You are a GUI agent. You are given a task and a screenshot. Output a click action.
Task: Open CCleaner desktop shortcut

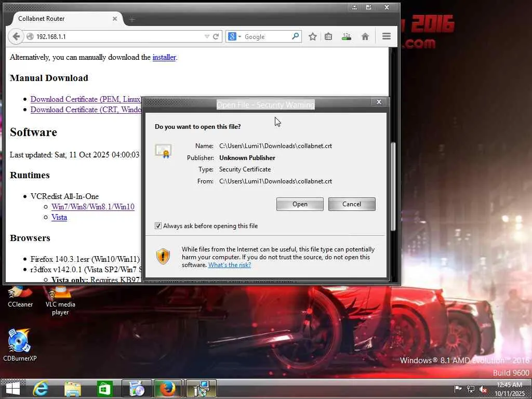tap(20, 296)
